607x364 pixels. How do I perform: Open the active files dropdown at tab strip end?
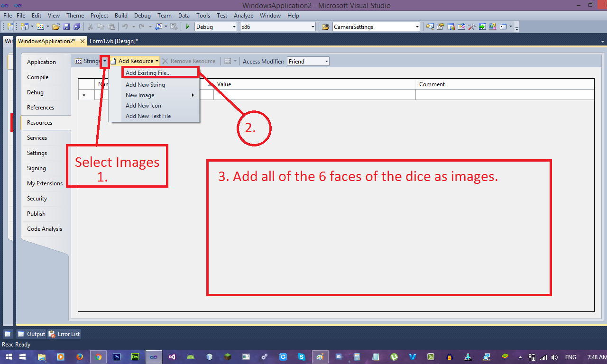[602, 42]
